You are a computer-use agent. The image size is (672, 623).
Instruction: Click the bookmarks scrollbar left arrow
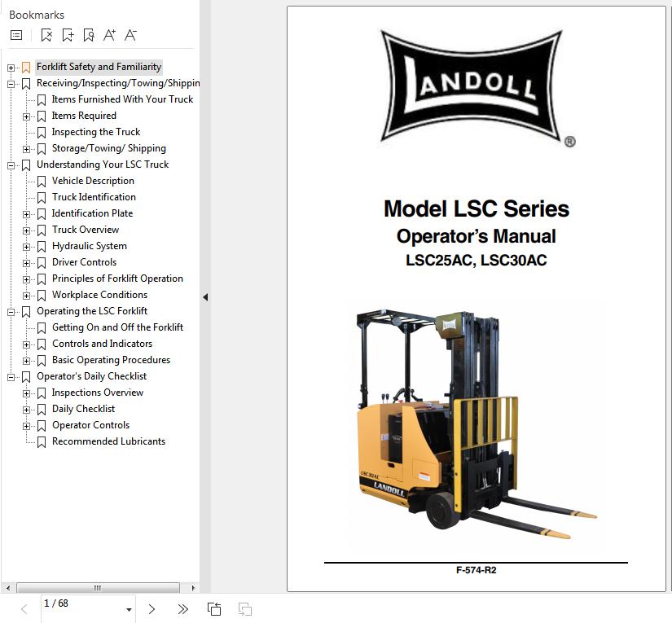7,588
